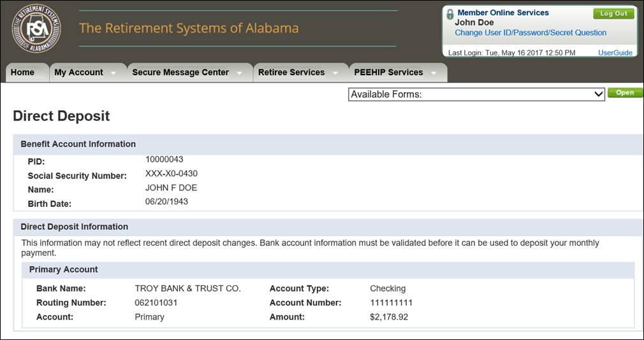
Task: Open the UserGuide link
Action: click(615, 53)
